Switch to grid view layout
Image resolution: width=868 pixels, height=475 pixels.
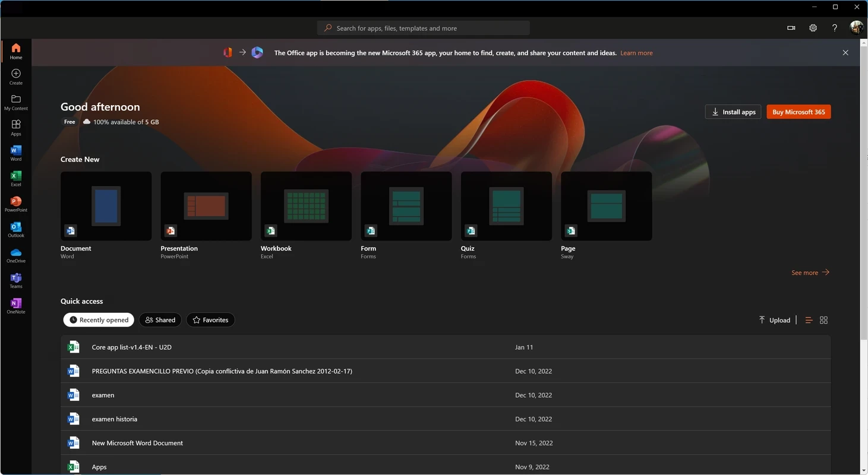coord(823,320)
